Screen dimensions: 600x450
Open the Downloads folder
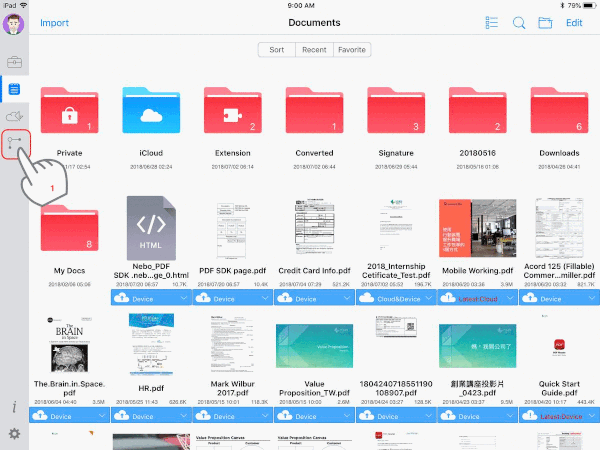(x=559, y=110)
